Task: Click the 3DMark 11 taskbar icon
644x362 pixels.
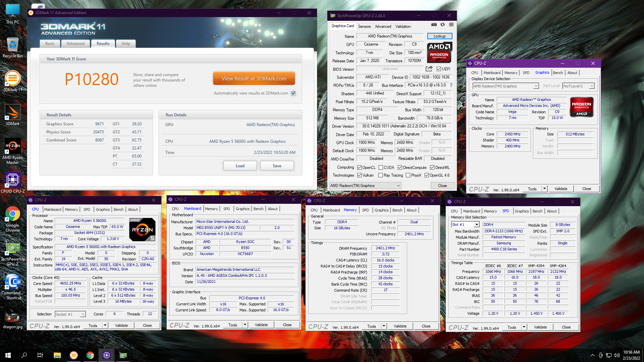Action: pyautogui.click(x=73, y=355)
